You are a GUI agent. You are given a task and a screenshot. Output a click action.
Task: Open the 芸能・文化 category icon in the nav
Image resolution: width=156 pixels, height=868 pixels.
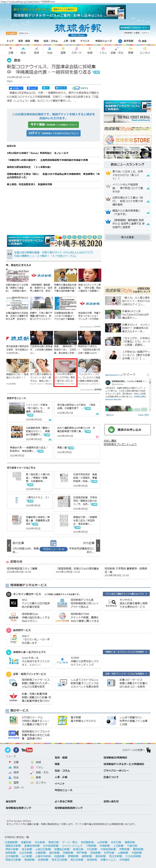tap(117, 51)
